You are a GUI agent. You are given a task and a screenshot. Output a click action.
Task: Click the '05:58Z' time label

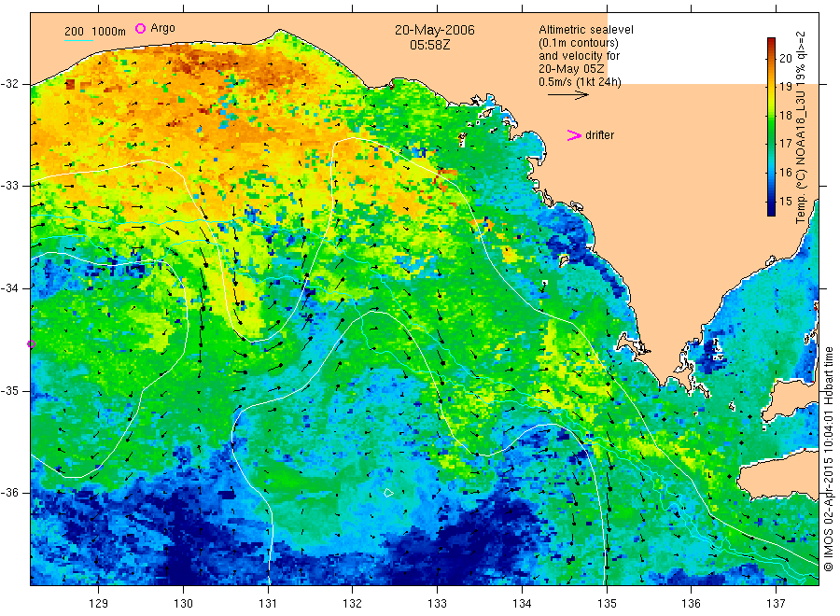[429, 45]
